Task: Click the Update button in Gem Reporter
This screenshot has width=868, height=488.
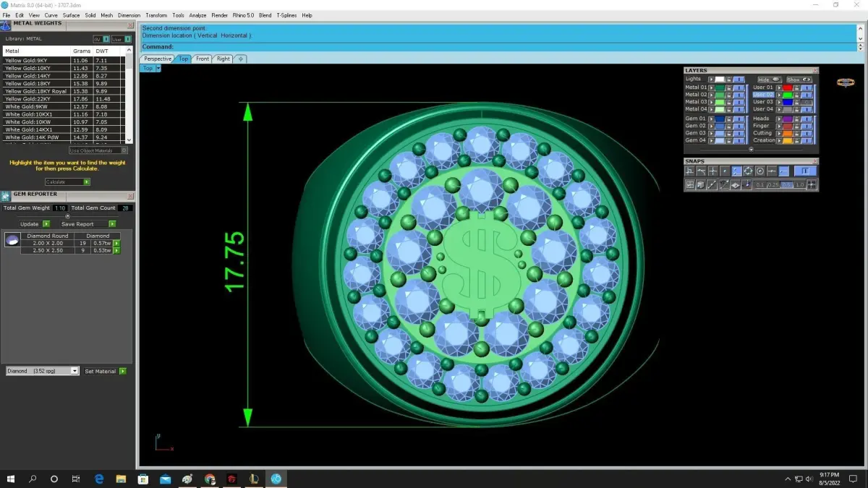Action: 35,224
